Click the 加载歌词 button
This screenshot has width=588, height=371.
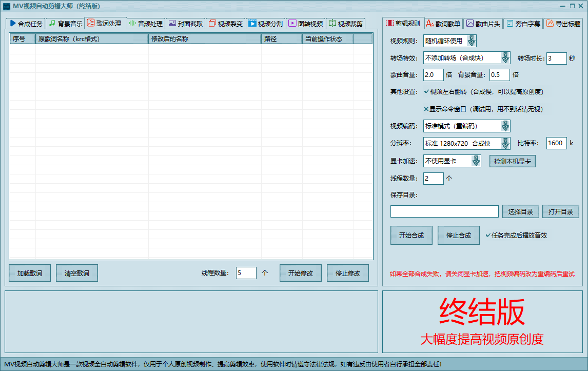click(30, 273)
